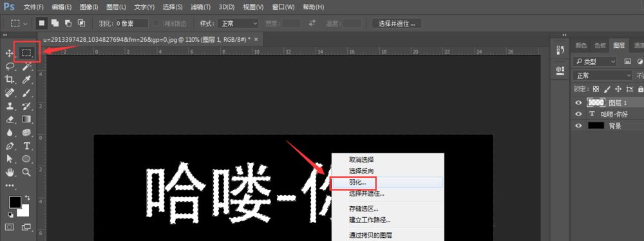Select the Clone Stamp tool
Viewport: 644px width, 241px height.
point(10,106)
